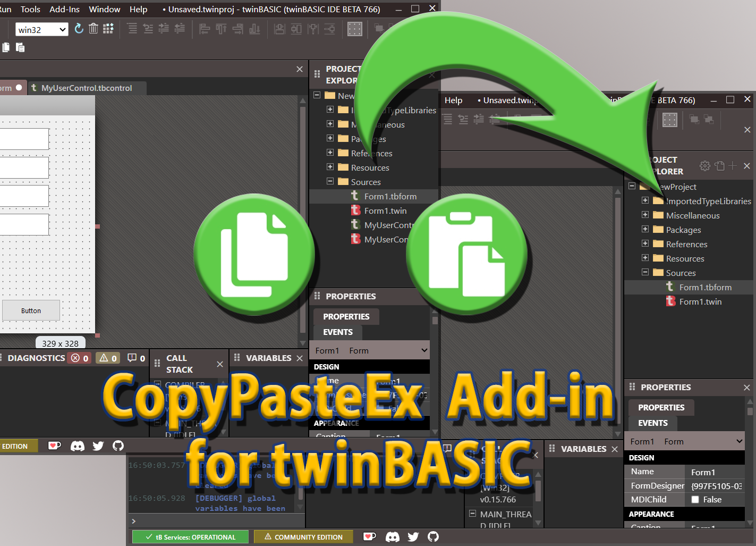The width and height of the screenshot is (756, 546).
Task: Close the VARIABLES panel in front window
Action: click(x=615, y=449)
